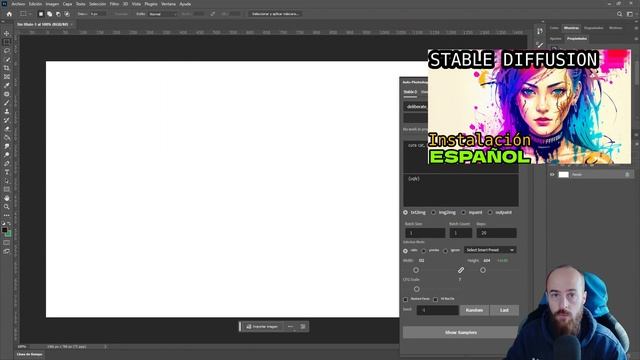The width and height of the screenshot is (640, 360).
Task: Open the Archivo menu
Action: [18, 4]
